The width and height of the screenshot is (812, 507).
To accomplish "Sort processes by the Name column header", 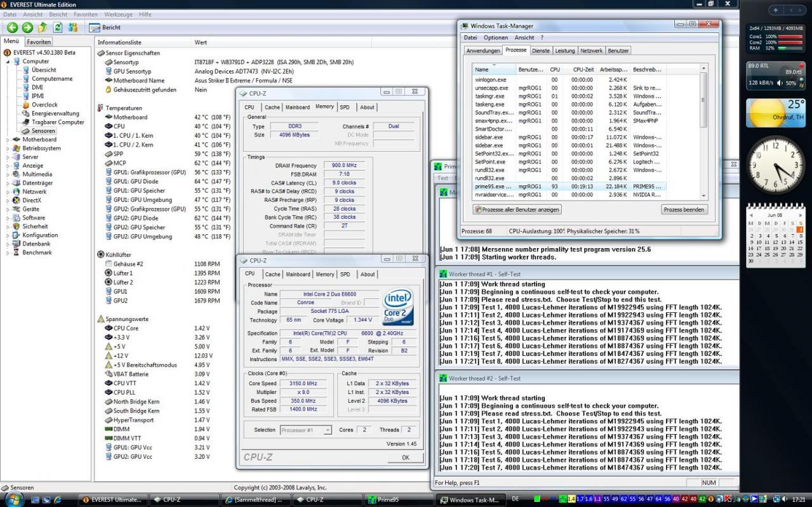I will tap(494, 69).
